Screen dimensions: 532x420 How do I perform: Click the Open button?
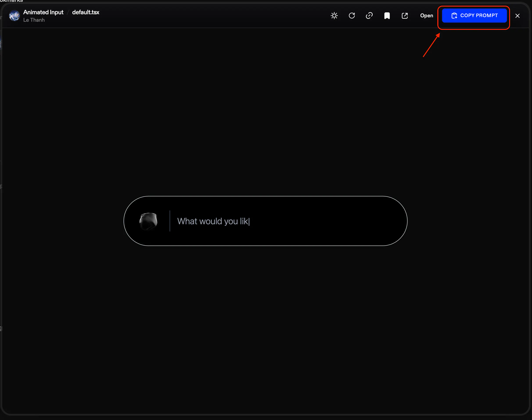coord(426,16)
